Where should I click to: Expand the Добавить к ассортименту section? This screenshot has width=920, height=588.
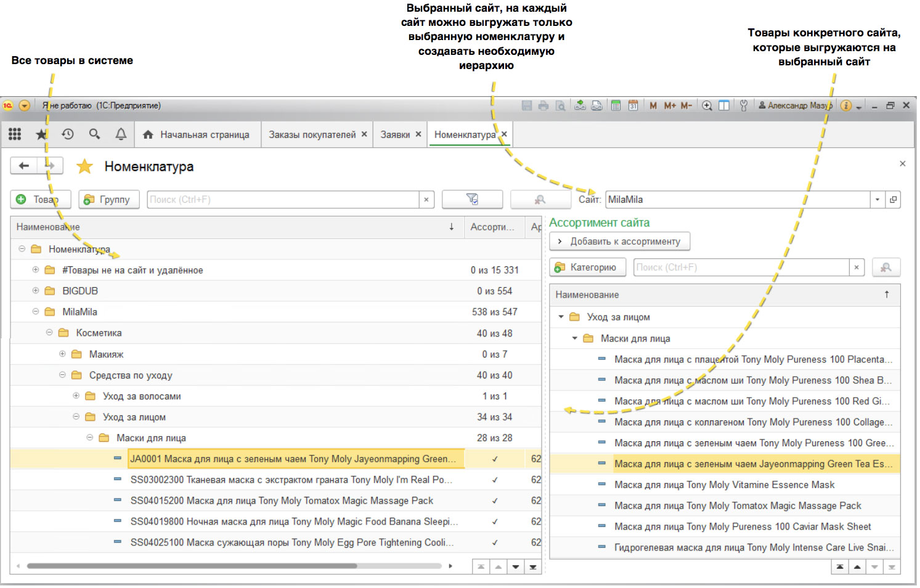pos(619,241)
